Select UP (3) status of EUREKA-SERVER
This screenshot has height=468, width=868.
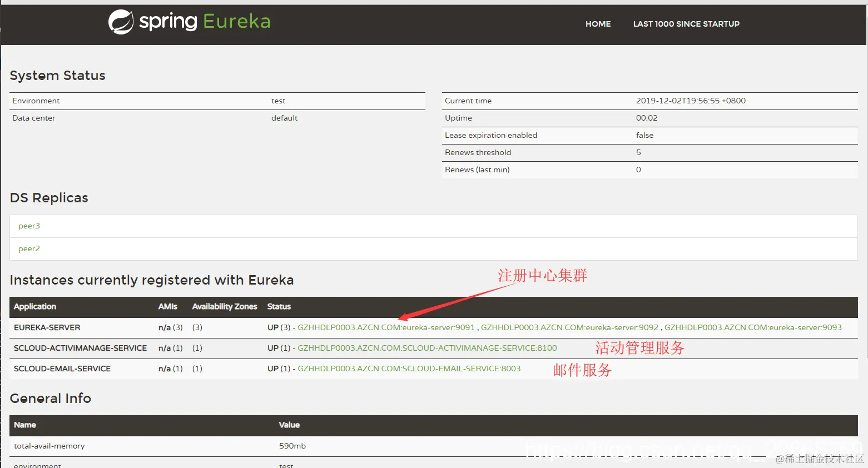279,327
